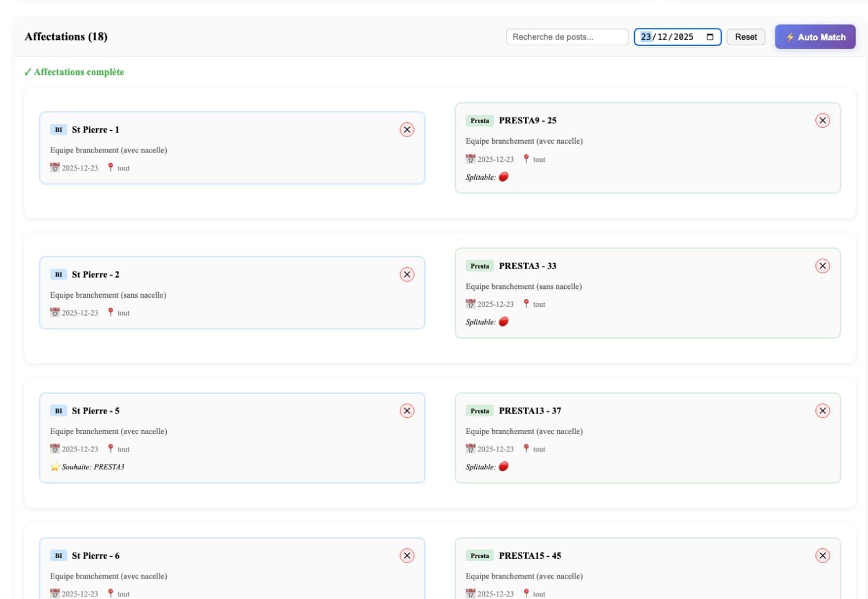Click the BI badge on St Pierre - 2
The image size is (868, 599).
(58, 275)
